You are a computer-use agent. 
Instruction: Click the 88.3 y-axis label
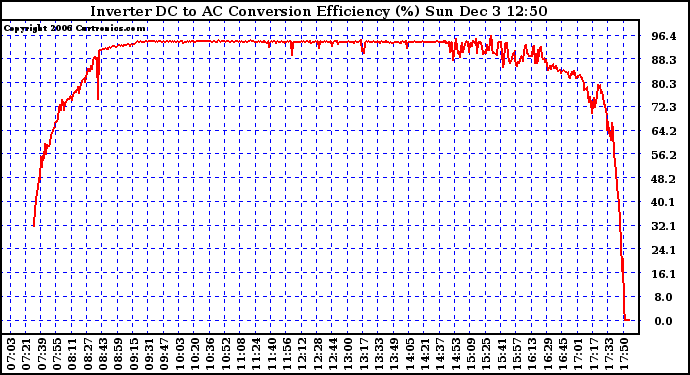tap(664, 60)
